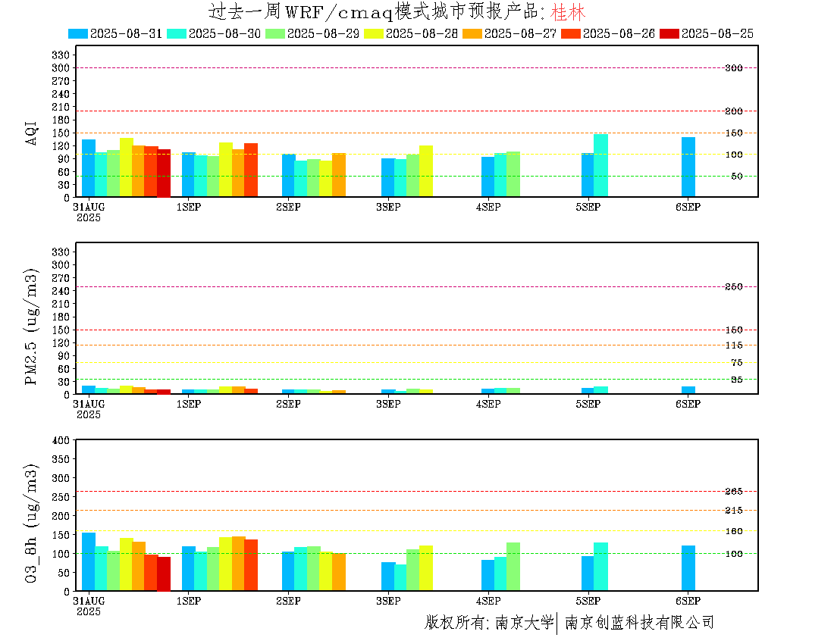Viewport: 834px width, 644px height.
Task: Click the blue 6SEP bar in PM2.5 chart
Action: pos(688,390)
